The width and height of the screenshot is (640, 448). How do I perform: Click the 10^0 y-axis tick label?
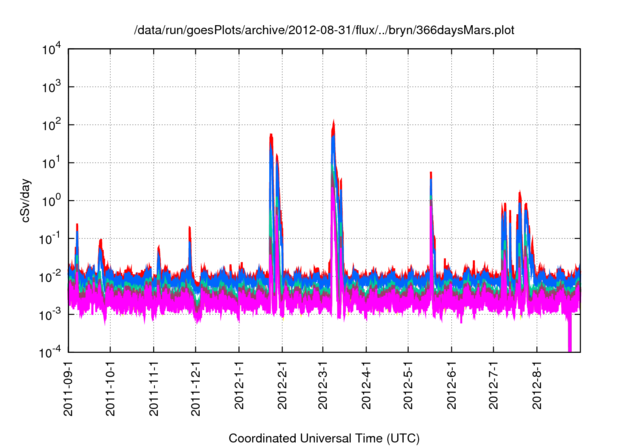pyautogui.click(x=51, y=200)
